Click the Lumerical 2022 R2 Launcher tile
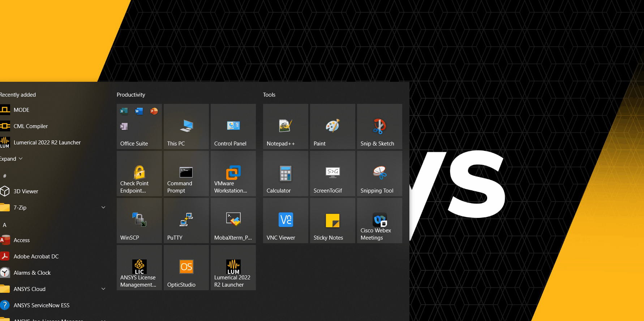The height and width of the screenshot is (321, 644). [x=233, y=267]
